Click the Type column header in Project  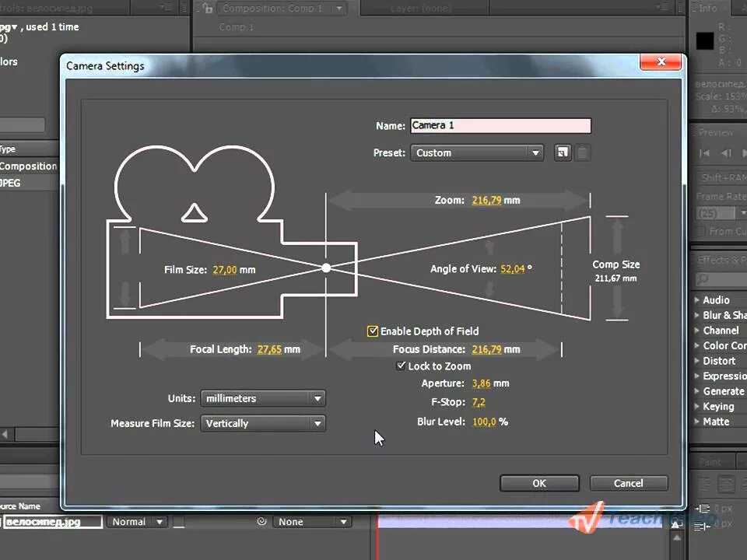pyautogui.click(x=8, y=149)
